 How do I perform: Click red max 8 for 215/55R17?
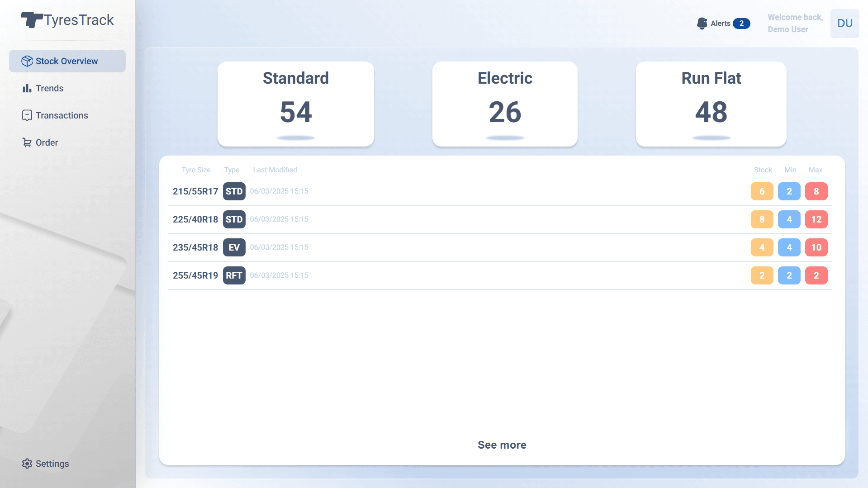click(816, 191)
